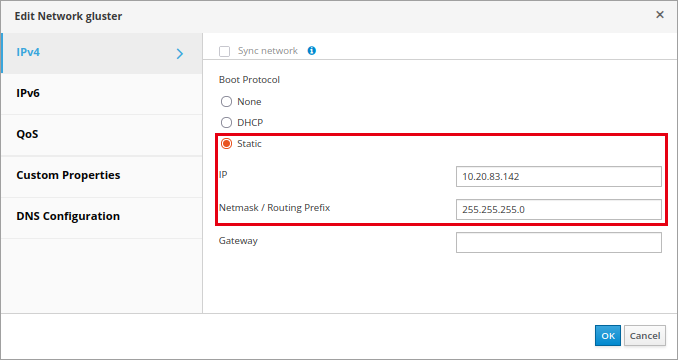Click the Boot Protocol label

[x=249, y=80]
